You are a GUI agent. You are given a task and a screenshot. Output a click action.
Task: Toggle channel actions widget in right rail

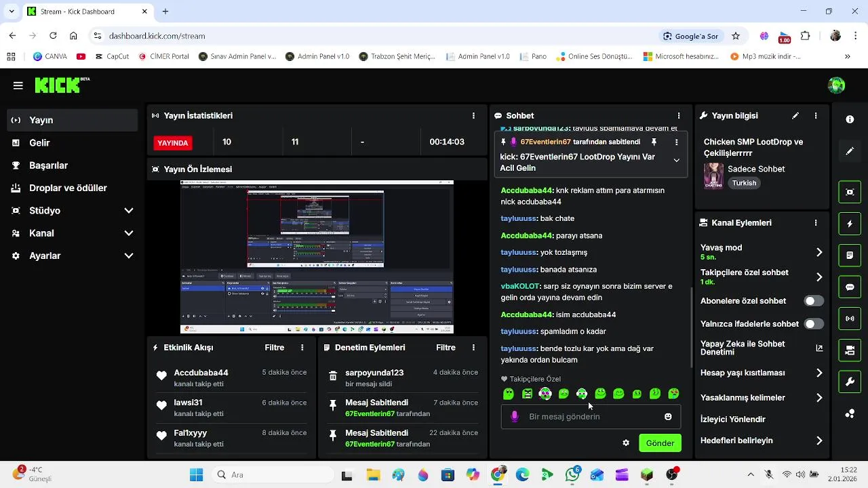pos(850,350)
